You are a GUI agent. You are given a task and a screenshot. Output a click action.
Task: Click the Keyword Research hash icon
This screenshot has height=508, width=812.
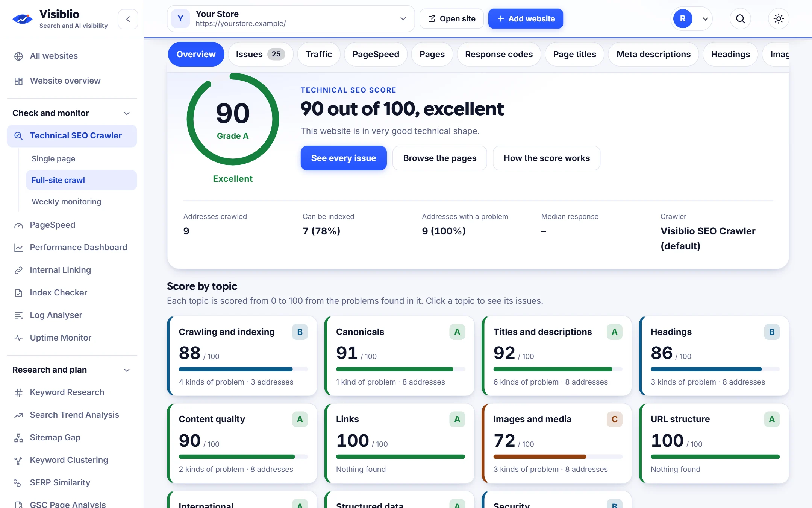[x=18, y=392]
